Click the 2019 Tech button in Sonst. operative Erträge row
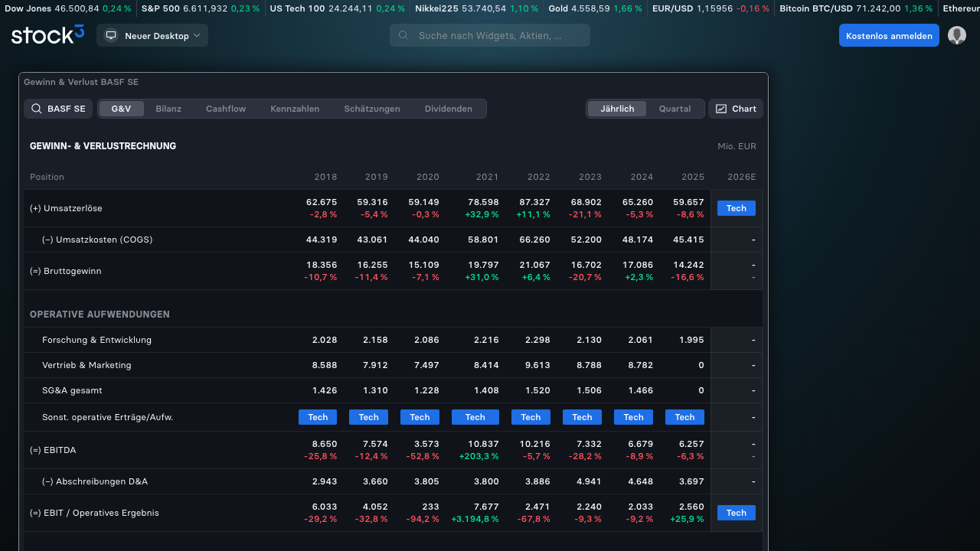This screenshot has width=980, height=551. click(369, 417)
